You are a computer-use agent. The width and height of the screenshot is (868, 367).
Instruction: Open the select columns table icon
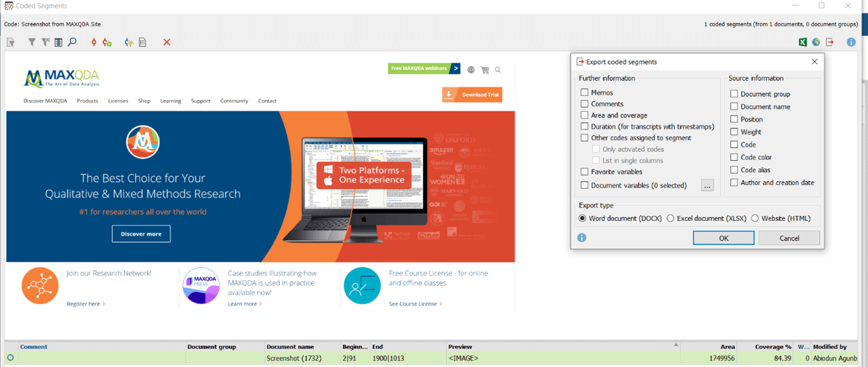tap(58, 43)
